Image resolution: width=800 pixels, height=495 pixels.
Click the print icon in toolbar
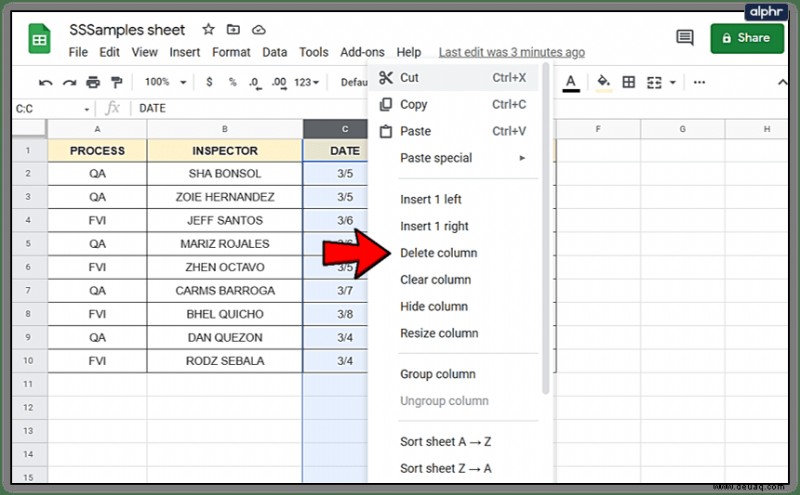pos(93,82)
